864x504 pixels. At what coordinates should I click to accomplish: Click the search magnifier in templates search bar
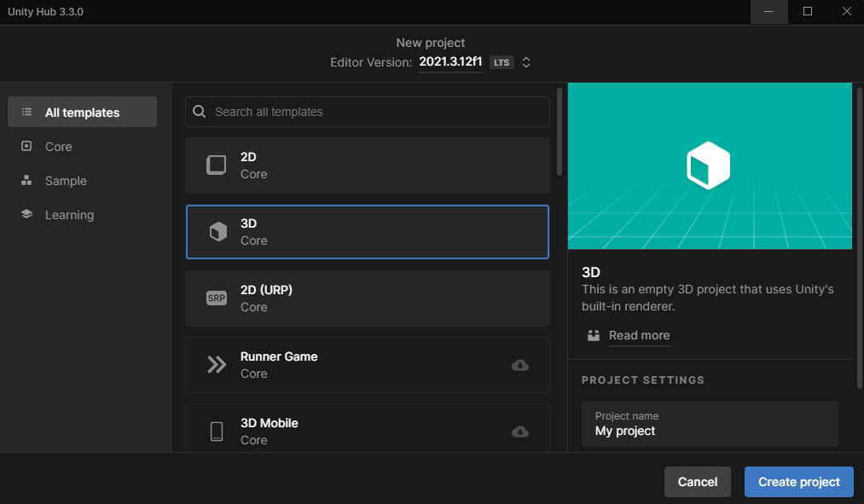(x=199, y=112)
